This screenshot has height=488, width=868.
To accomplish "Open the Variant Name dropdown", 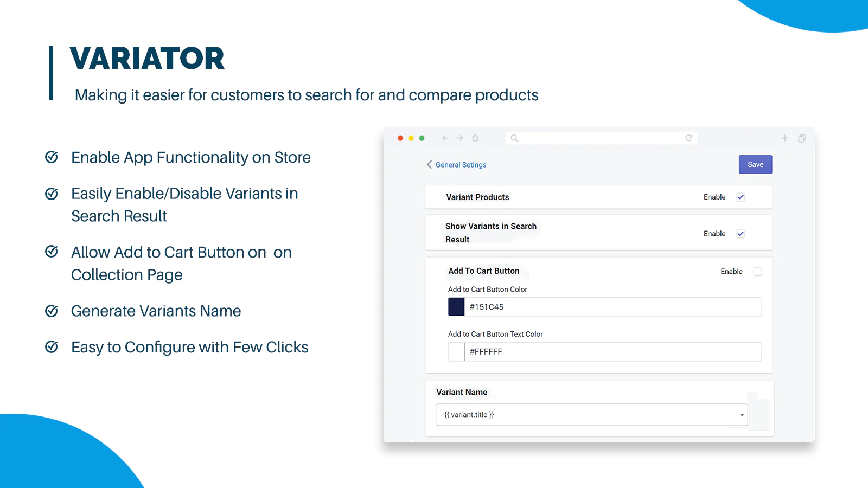I will click(x=591, y=415).
